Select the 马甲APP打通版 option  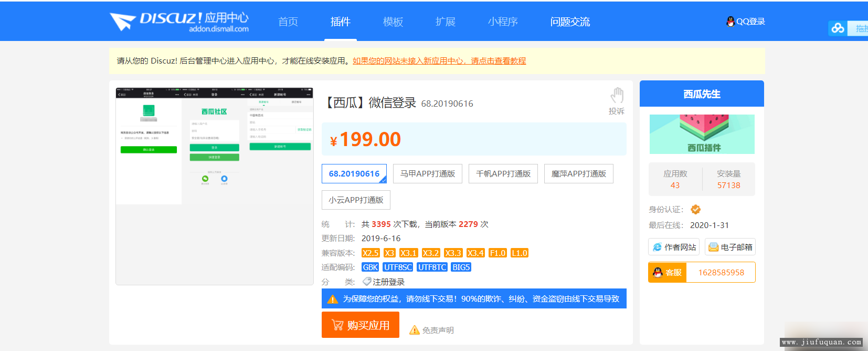pyautogui.click(x=428, y=173)
